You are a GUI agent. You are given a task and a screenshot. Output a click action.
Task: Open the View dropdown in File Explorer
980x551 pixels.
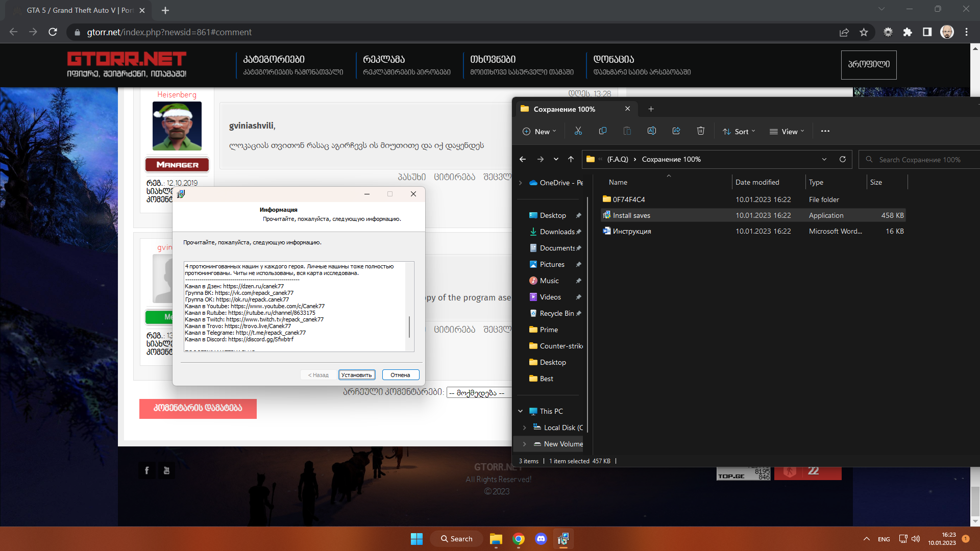787,132
